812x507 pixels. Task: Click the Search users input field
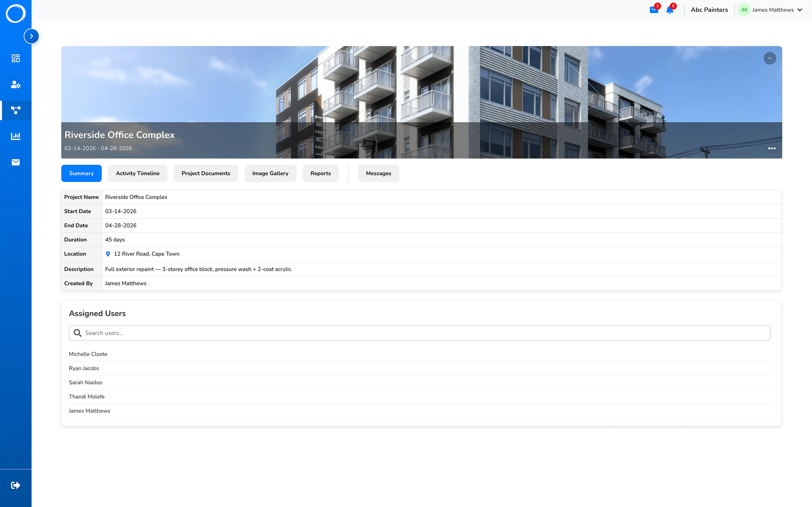coord(419,333)
